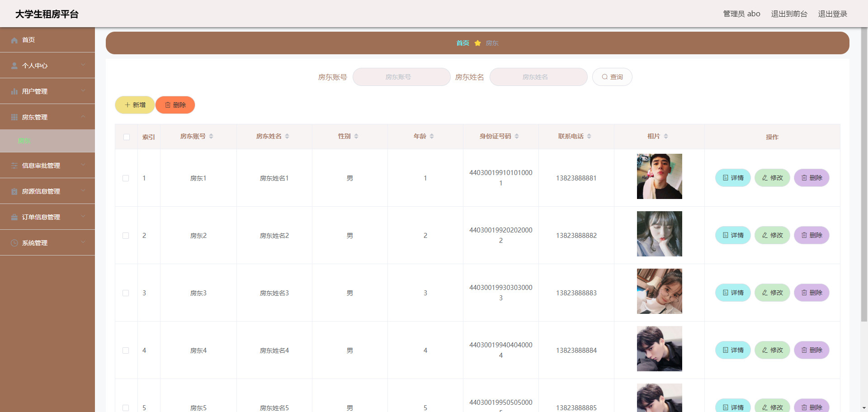Sort by 身份证号码 column arrows
Screen dimensions: 868x412
tap(517, 136)
